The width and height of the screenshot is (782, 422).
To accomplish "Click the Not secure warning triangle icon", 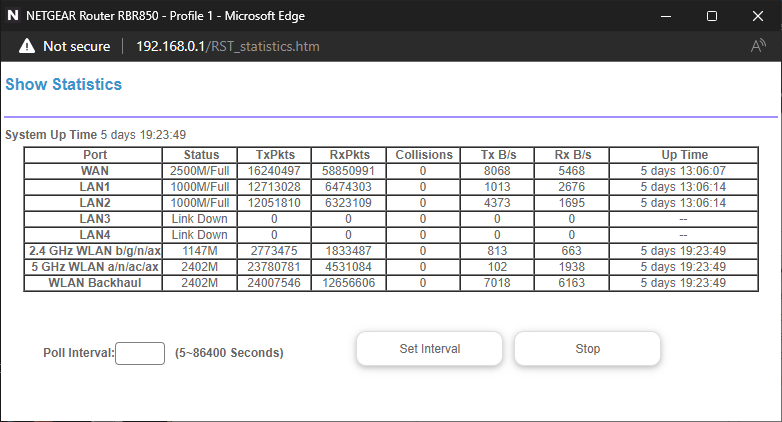I will [x=27, y=47].
